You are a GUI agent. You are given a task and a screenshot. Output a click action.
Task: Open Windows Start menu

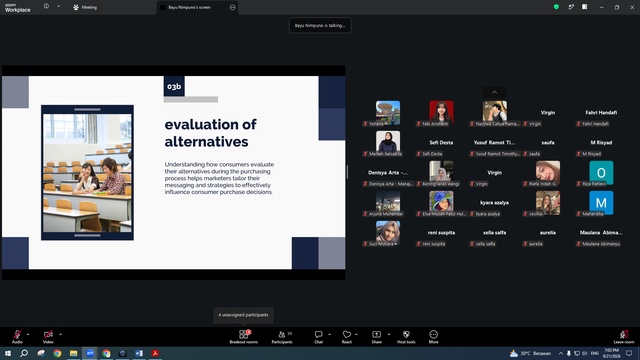(x=8, y=353)
